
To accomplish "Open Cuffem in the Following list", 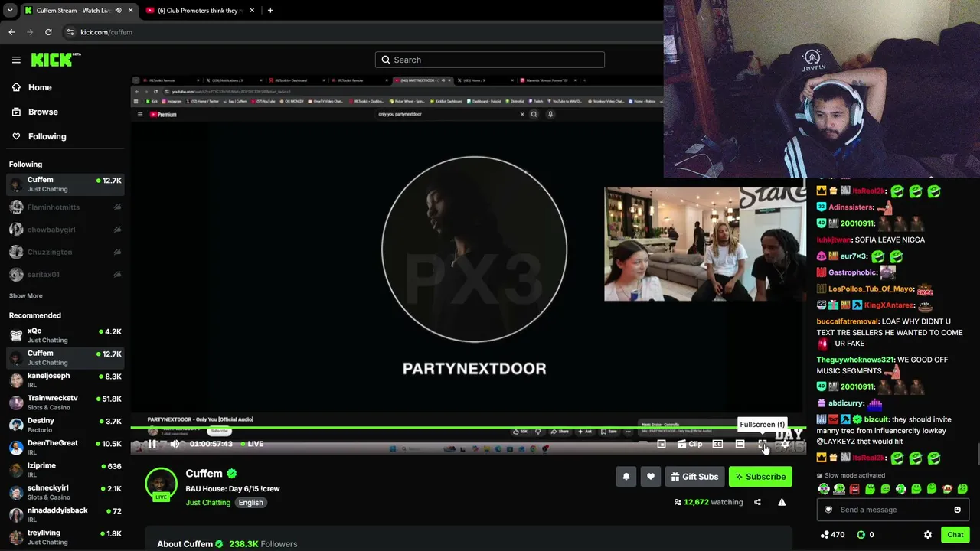I will (x=65, y=184).
